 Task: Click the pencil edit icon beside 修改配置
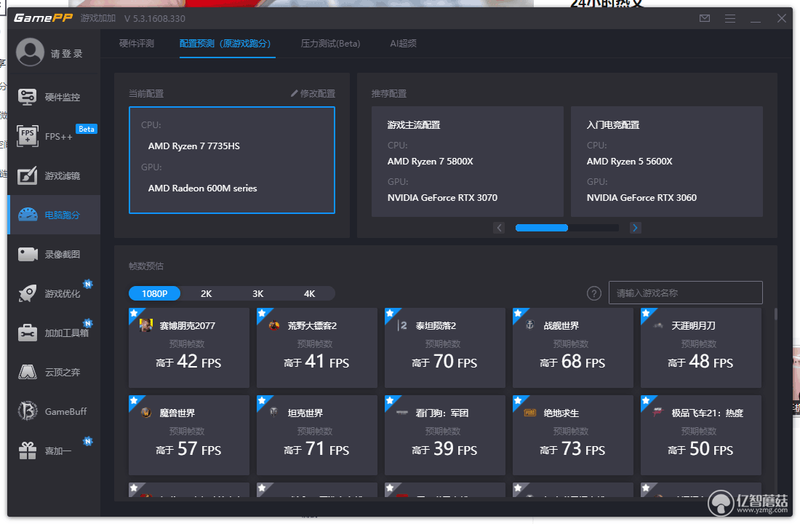(x=294, y=93)
